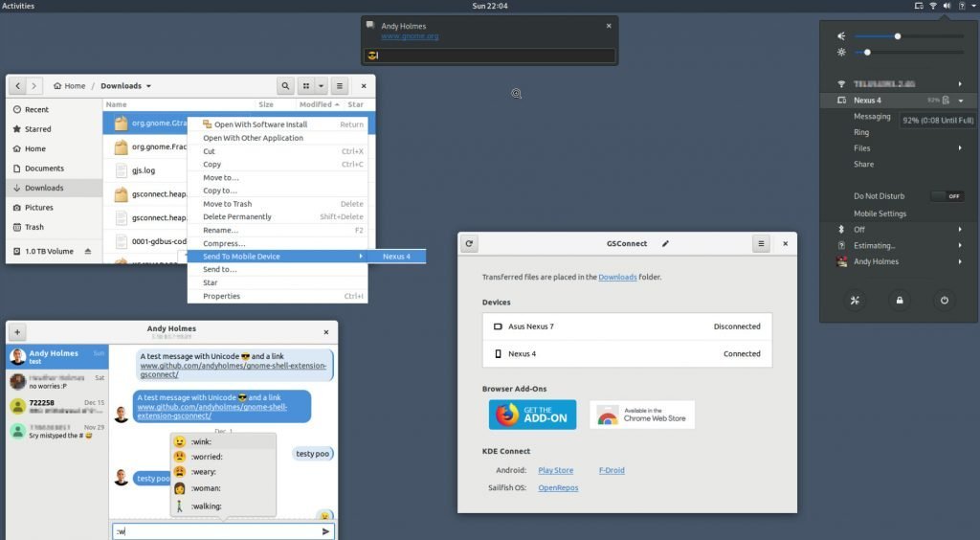Open view options dropdown arrow in file manager
This screenshot has width=980, height=540.
(x=321, y=86)
